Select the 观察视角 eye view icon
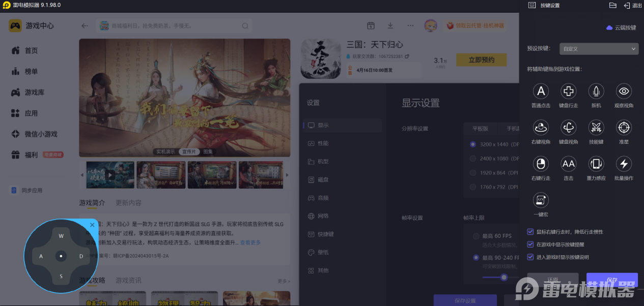 (624, 91)
